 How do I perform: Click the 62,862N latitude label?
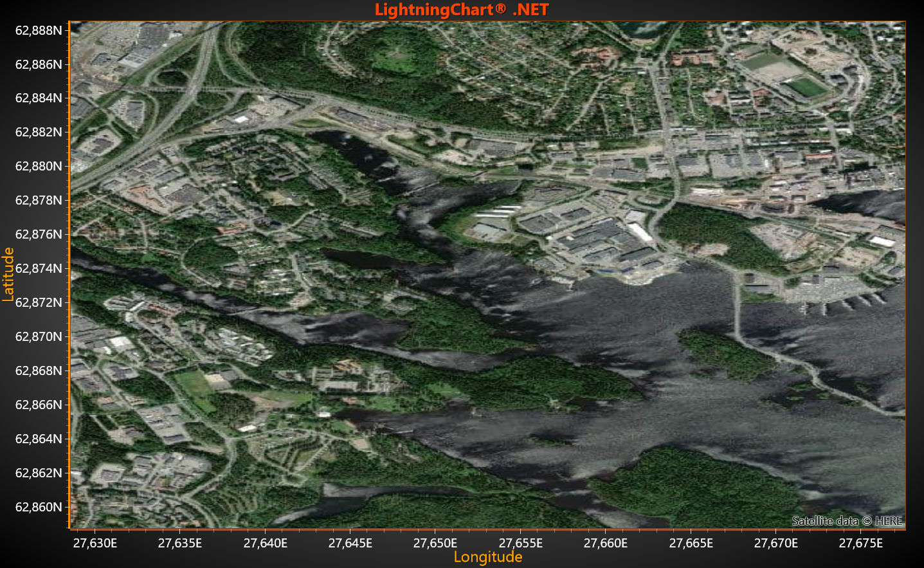[39, 473]
